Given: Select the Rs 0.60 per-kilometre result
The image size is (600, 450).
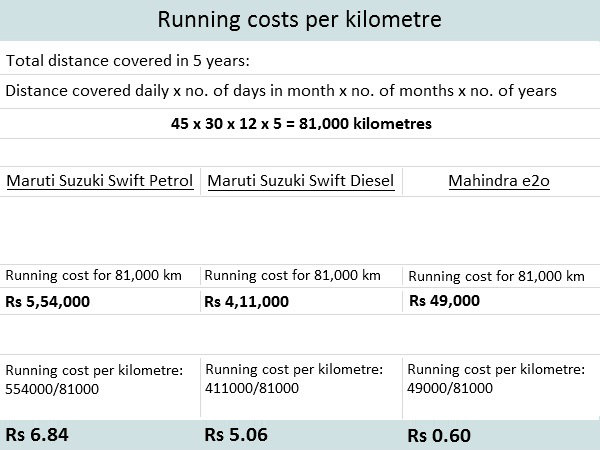Looking at the screenshot, I should tap(438, 435).
